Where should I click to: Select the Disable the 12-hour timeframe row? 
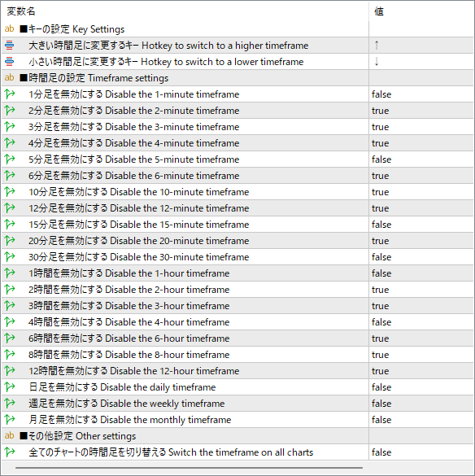(x=237, y=371)
